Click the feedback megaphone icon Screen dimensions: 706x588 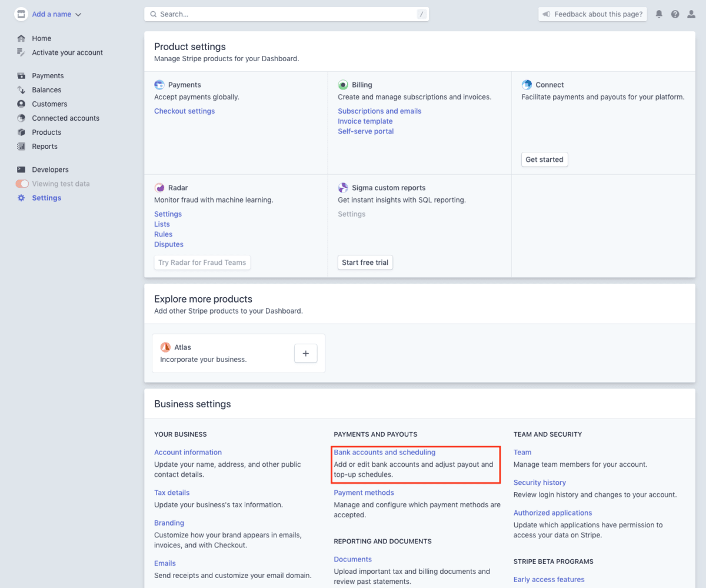click(547, 14)
